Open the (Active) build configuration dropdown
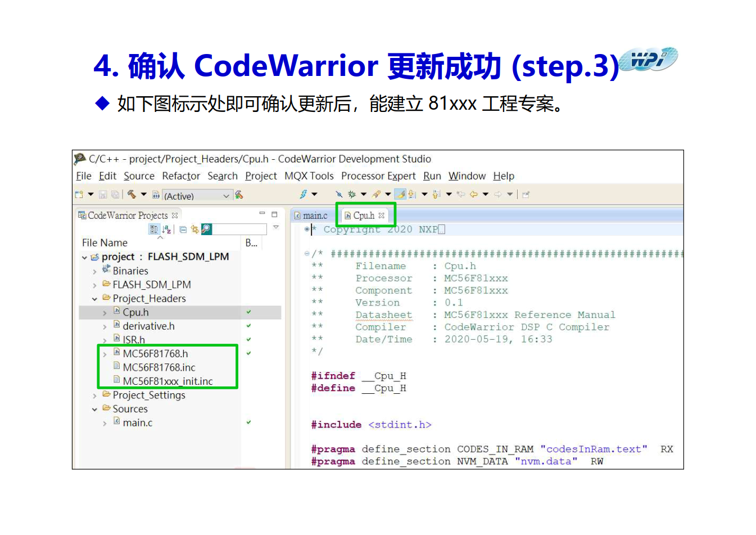 226,195
